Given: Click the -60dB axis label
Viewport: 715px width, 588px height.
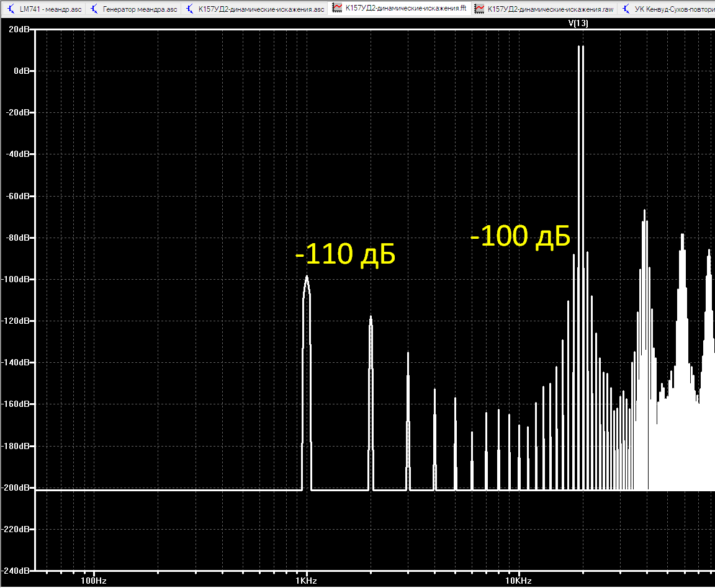Looking at the screenshot, I should click(17, 196).
